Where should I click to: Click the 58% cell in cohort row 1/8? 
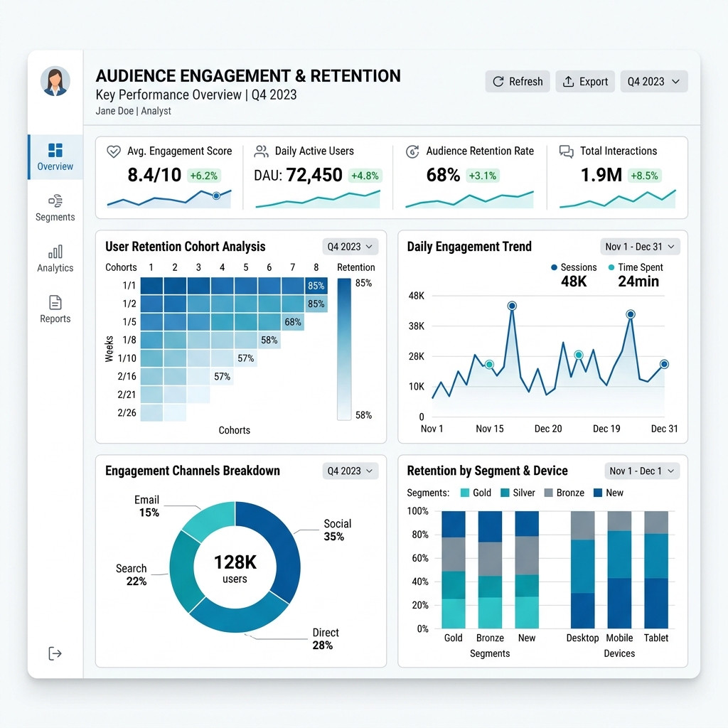point(269,340)
